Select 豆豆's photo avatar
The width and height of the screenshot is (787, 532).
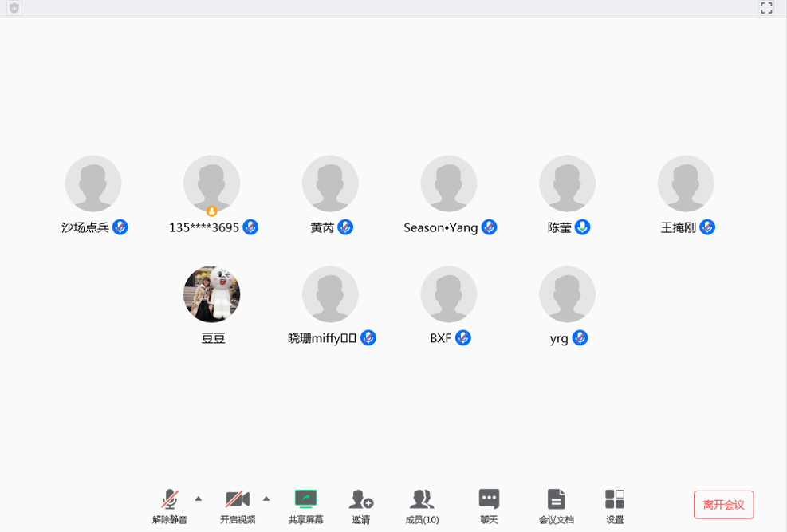click(x=212, y=294)
